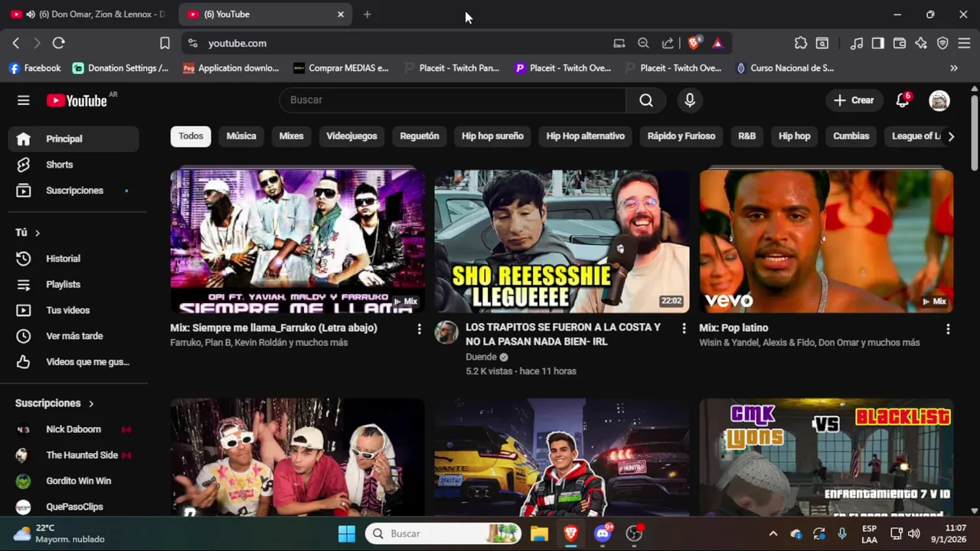Click the Brave Shields lion icon
The height and width of the screenshot is (551, 980).
click(694, 44)
